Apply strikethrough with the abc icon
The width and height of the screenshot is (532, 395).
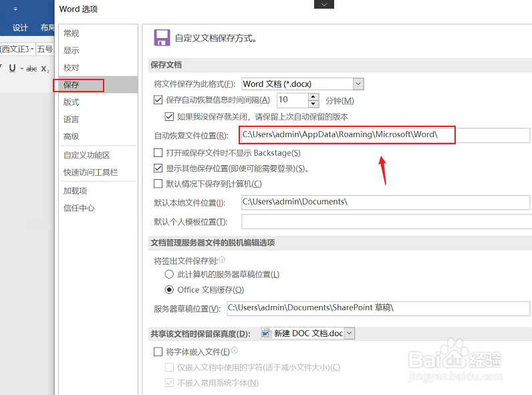click(x=31, y=69)
